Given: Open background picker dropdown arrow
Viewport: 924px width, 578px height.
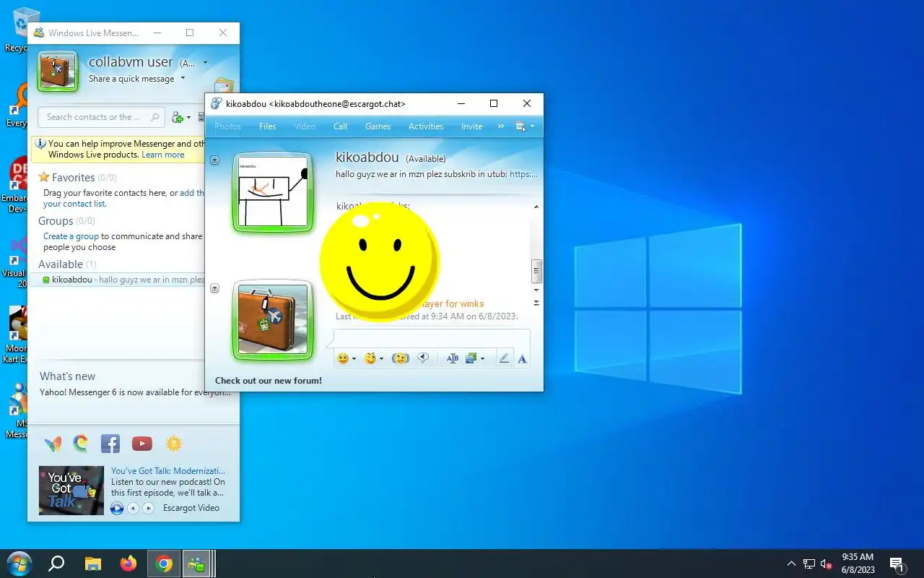Looking at the screenshot, I should [482, 359].
